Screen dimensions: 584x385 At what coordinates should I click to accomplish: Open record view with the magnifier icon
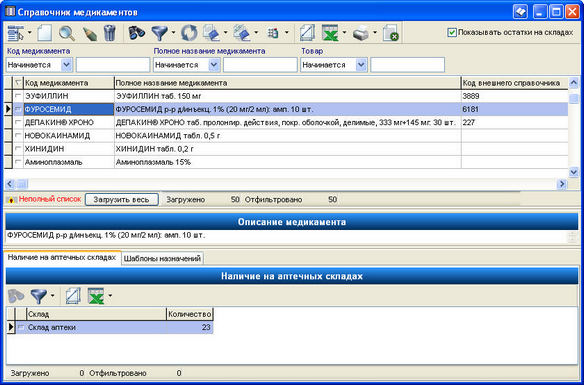[x=67, y=33]
